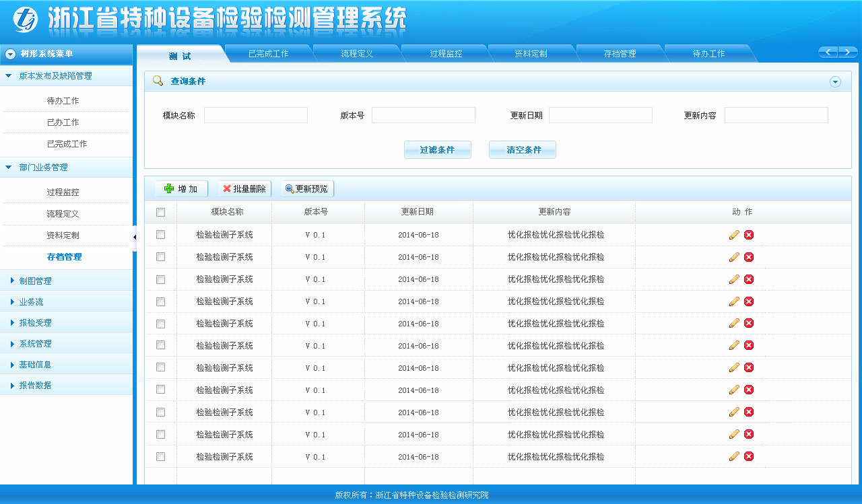This screenshot has width=862, height=504.
Task: Expand the 报告数据 menu group
Action: click(x=66, y=386)
